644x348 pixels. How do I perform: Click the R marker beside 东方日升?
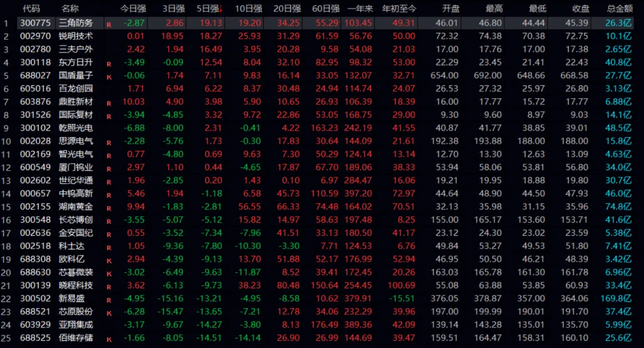109,64
